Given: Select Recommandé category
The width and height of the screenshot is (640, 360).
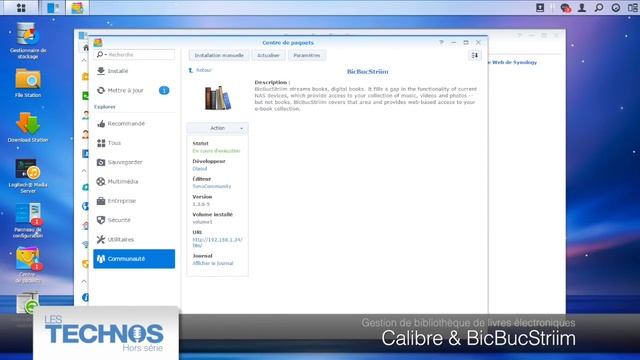Looking at the screenshot, I should 134,123.
